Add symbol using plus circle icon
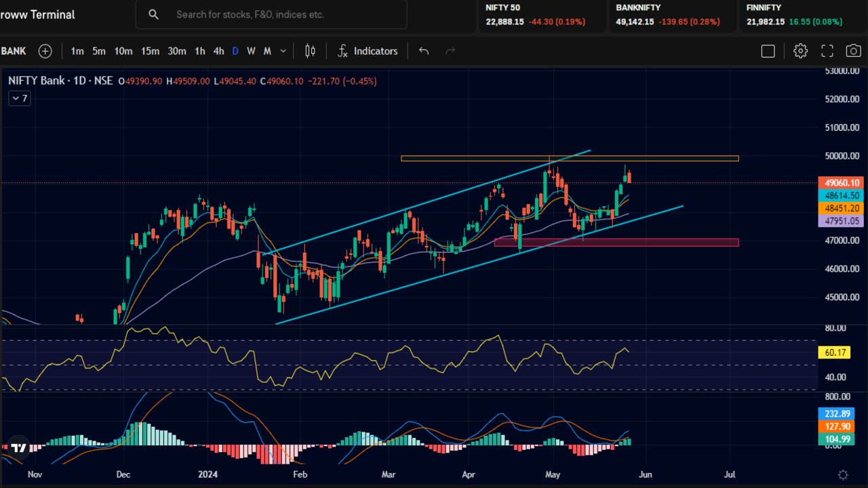Screen dimensions: 868x488 45,51
